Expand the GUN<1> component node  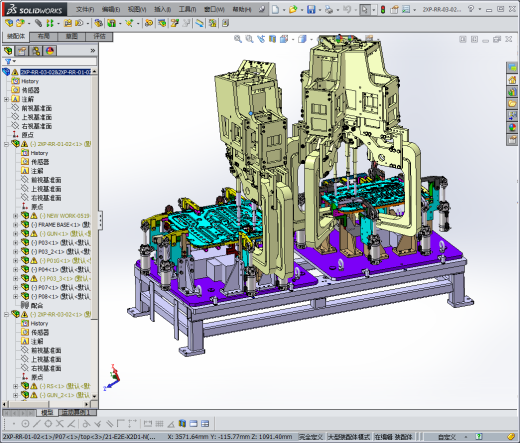[15, 234]
